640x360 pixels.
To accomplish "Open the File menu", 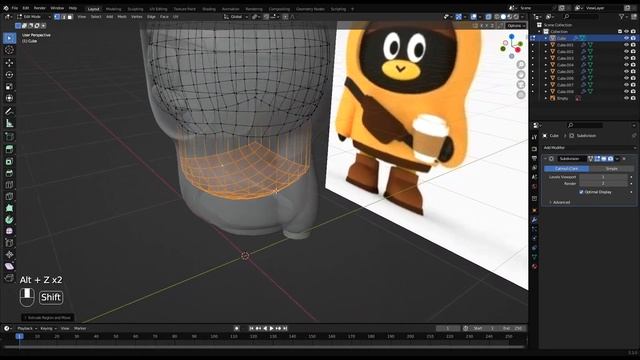I will tap(15, 8).
